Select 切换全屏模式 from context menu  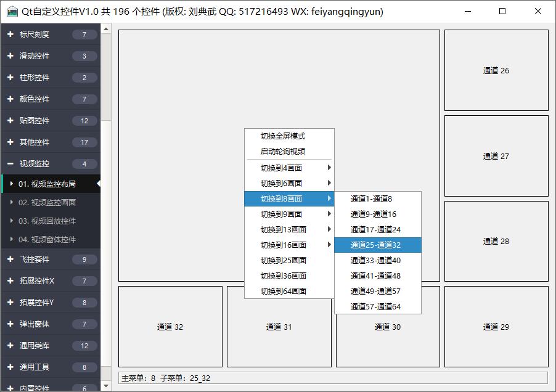[x=283, y=136]
